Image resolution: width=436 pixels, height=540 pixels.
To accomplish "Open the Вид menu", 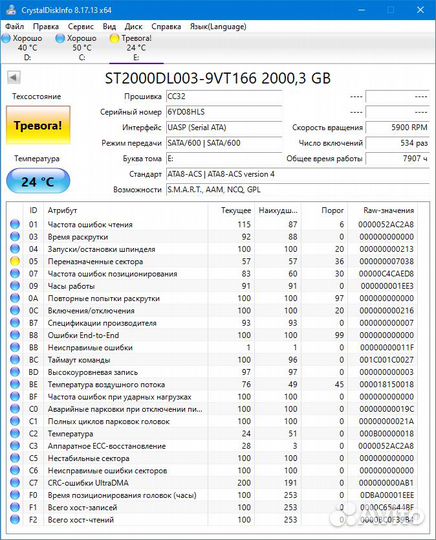I will coord(109,27).
